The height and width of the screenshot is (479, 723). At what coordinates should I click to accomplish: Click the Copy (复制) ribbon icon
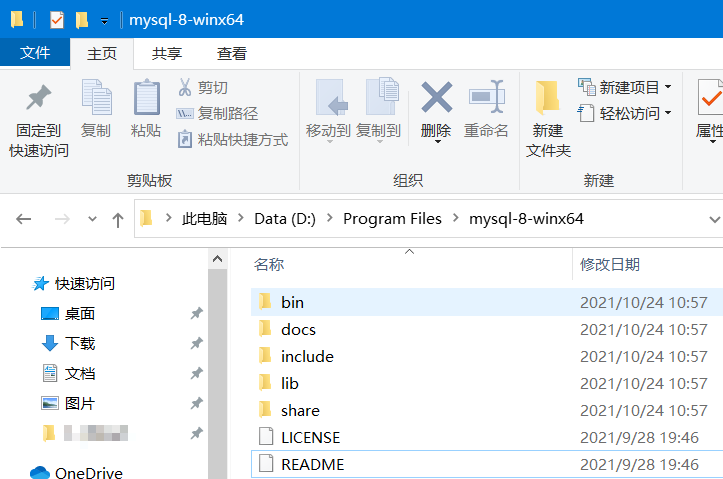96,97
